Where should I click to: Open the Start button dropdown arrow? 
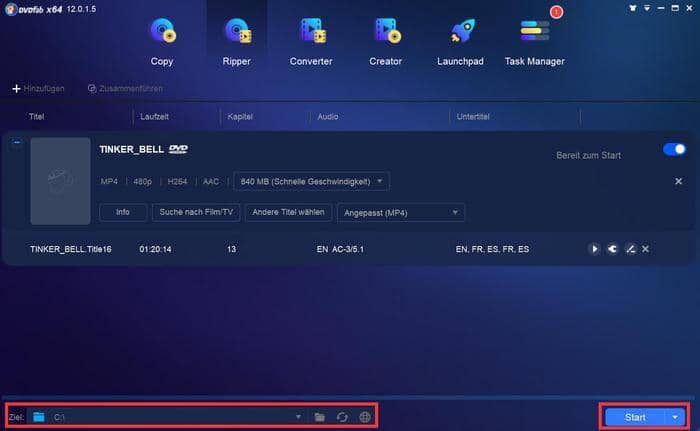point(675,417)
